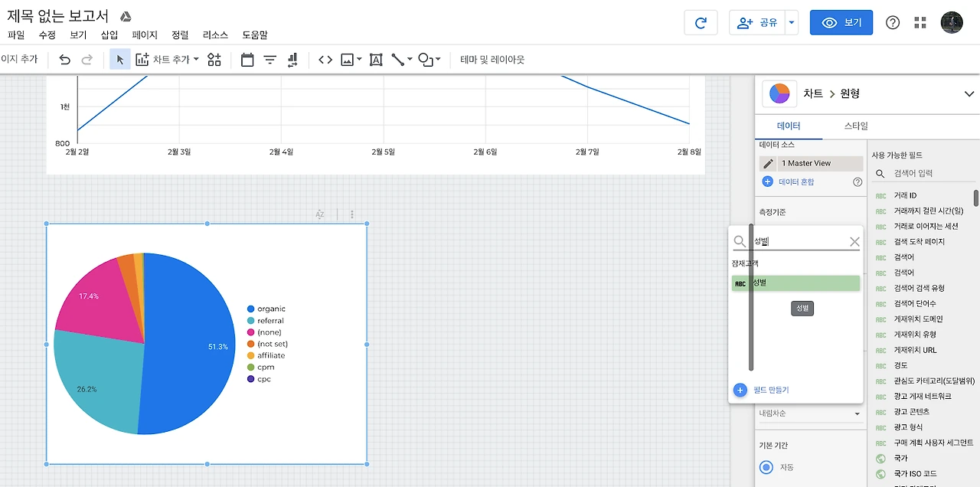Click the add control icon
Viewport: 980px width, 487px height.
pos(214,60)
